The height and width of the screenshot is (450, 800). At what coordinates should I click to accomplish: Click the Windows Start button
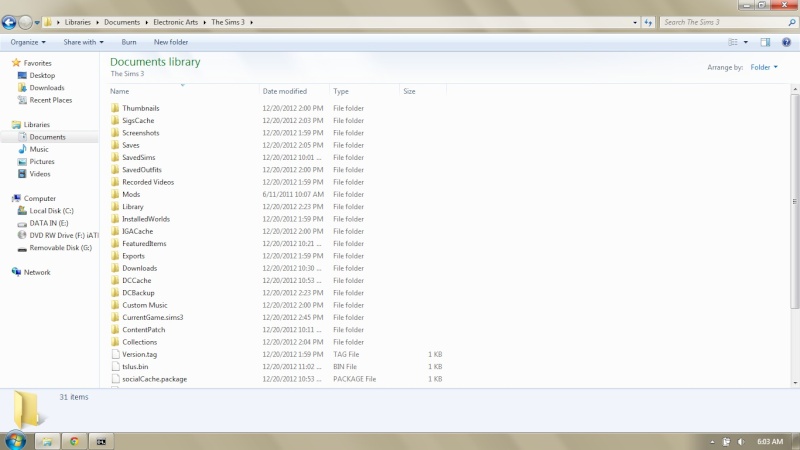click(x=15, y=441)
